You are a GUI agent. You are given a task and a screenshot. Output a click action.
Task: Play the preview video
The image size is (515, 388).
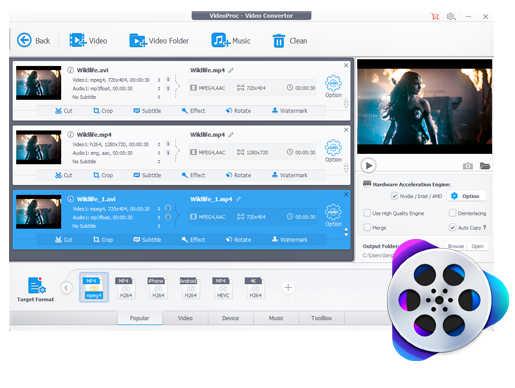[x=368, y=165]
